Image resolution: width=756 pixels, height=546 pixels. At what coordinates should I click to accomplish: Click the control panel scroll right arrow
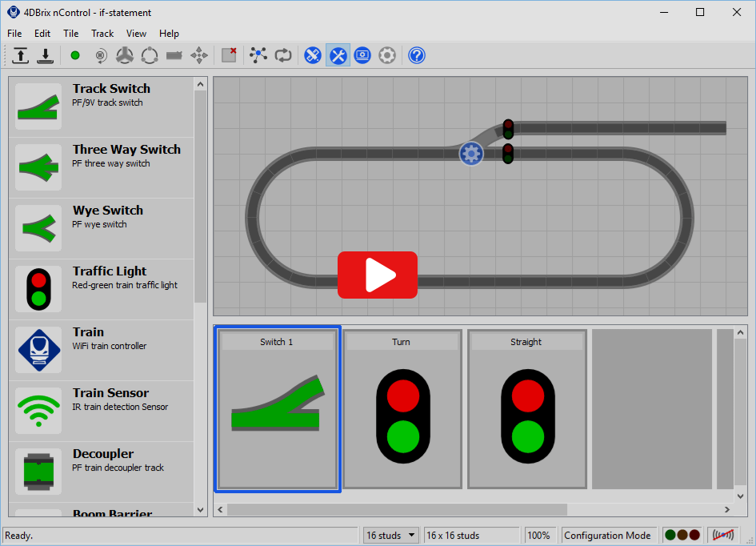[727, 509]
